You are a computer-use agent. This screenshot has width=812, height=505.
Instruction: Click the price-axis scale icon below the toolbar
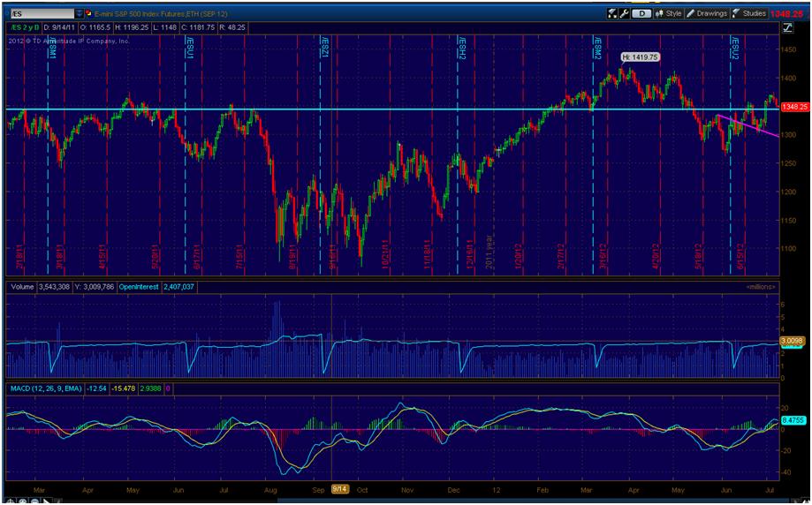(x=787, y=28)
